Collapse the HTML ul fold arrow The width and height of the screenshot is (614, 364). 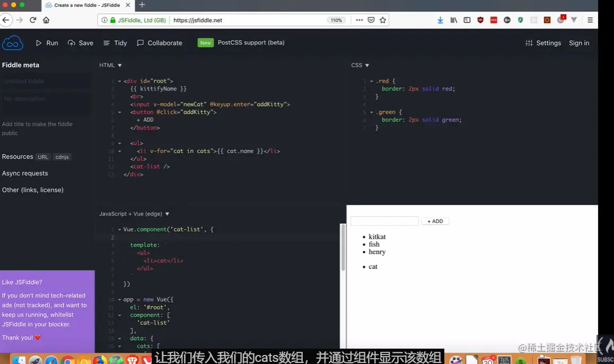click(119, 144)
